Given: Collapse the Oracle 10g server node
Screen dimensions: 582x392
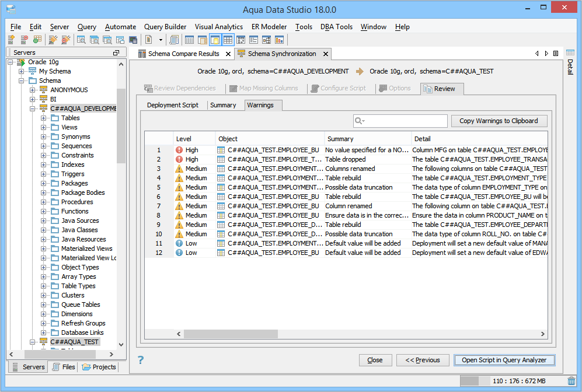Looking at the screenshot, I should pos(11,62).
